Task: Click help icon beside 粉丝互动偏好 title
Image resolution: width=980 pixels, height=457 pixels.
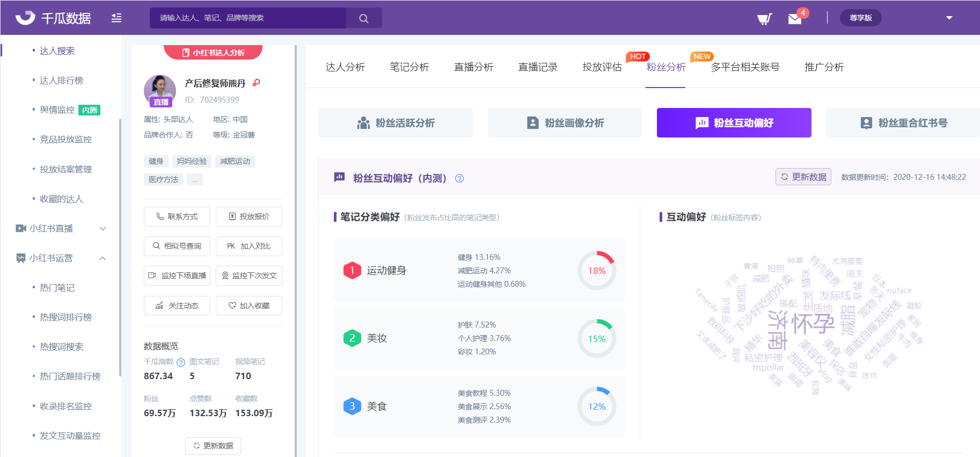Action: click(459, 178)
